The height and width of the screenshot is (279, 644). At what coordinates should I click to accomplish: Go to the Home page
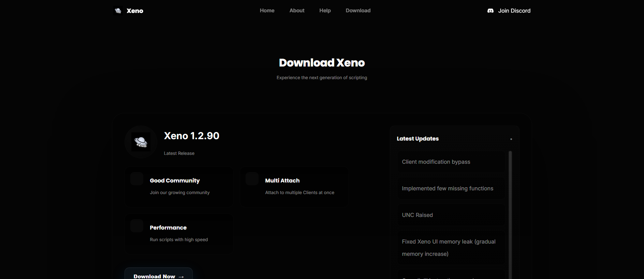pos(267,11)
